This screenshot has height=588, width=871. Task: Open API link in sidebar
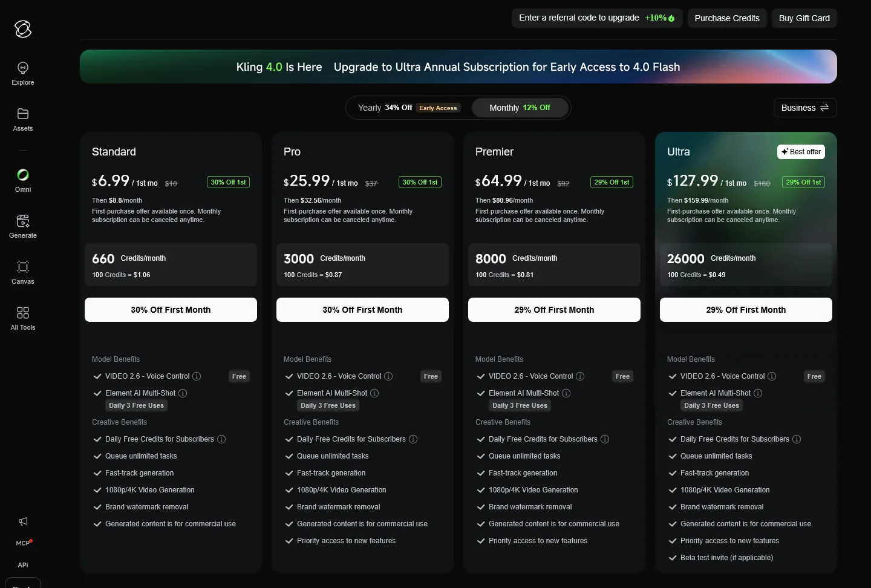tap(23, 565)
